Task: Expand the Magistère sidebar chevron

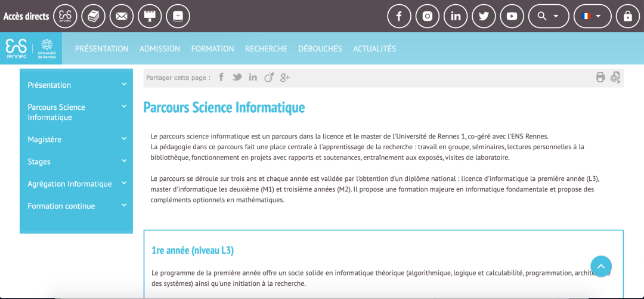Action: pos(124,139)
